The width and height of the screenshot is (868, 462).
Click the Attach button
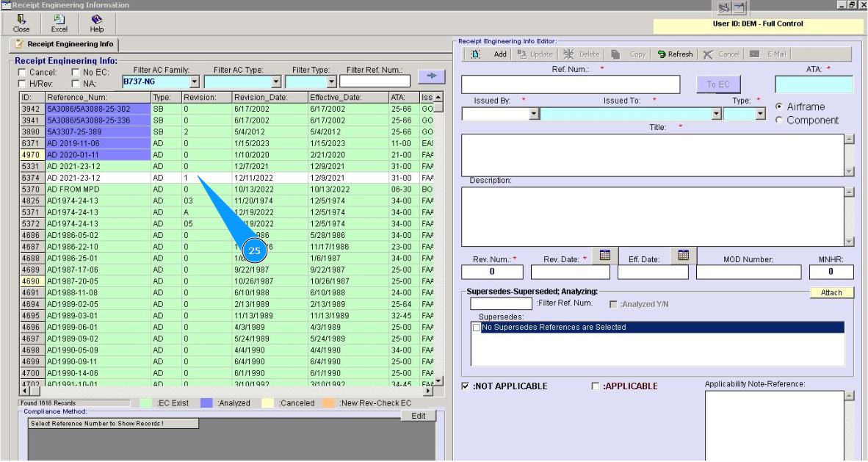pyautogui.click(x=831, y=293)
